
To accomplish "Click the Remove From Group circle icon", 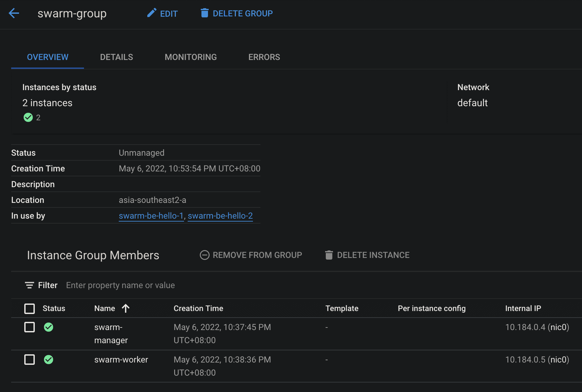I will (204, 255).
